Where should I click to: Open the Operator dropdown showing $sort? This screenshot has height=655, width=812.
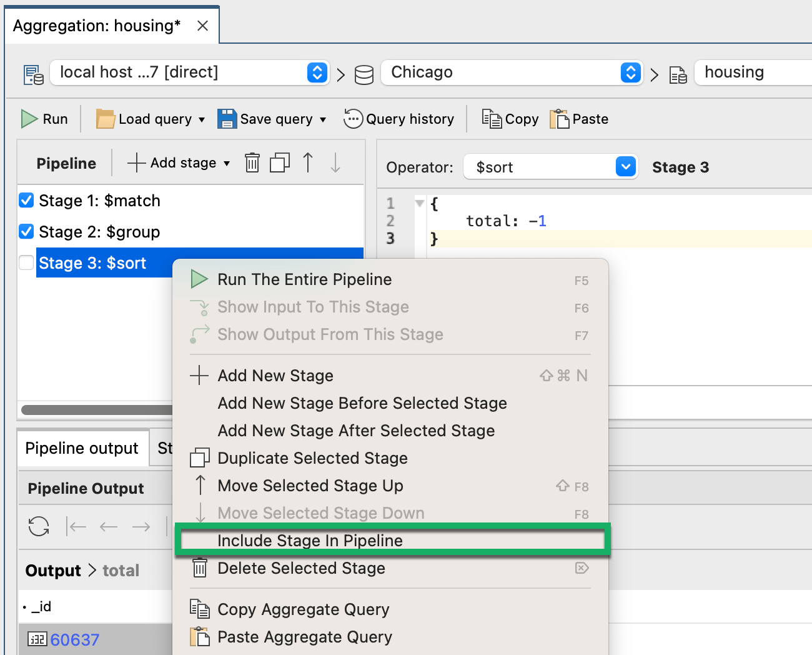coord(625,166)
